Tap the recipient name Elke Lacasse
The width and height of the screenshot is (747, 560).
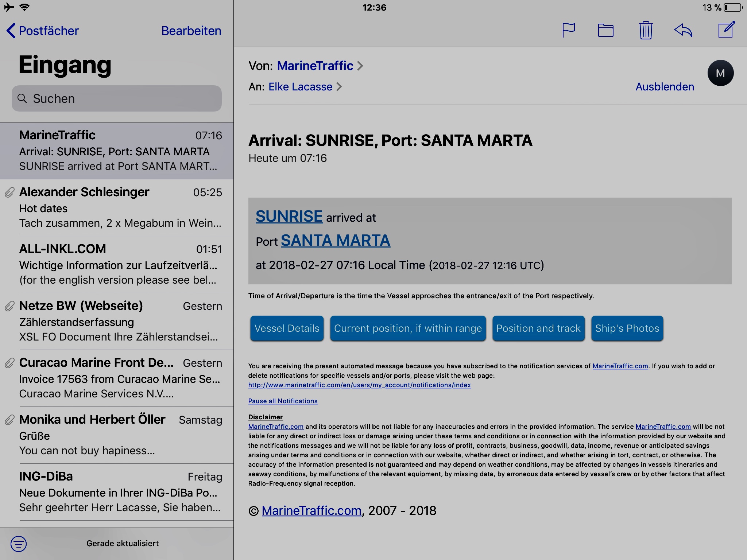tap(301, 87)
